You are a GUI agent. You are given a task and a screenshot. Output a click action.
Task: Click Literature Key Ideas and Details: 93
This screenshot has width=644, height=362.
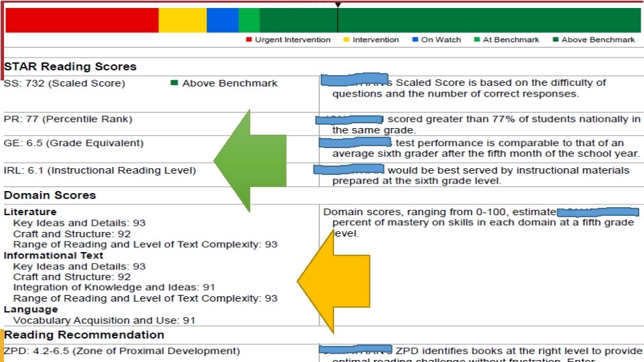79,223
